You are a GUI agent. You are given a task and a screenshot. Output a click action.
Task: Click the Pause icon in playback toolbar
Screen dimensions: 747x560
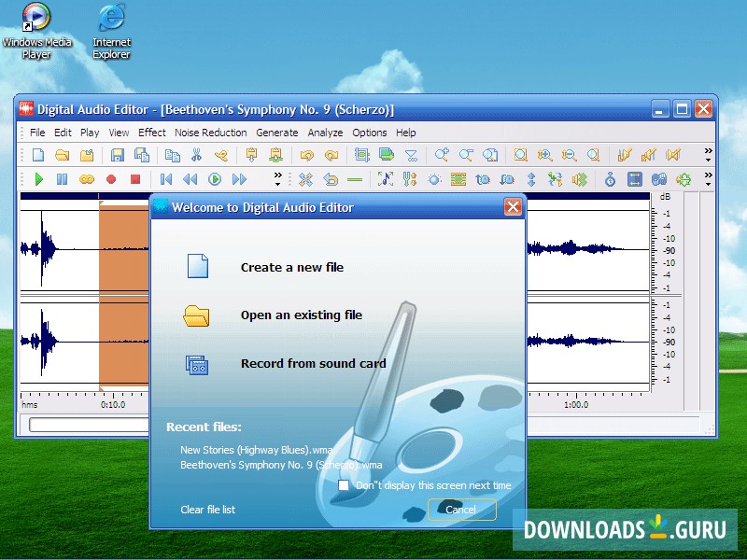point(63,179)
